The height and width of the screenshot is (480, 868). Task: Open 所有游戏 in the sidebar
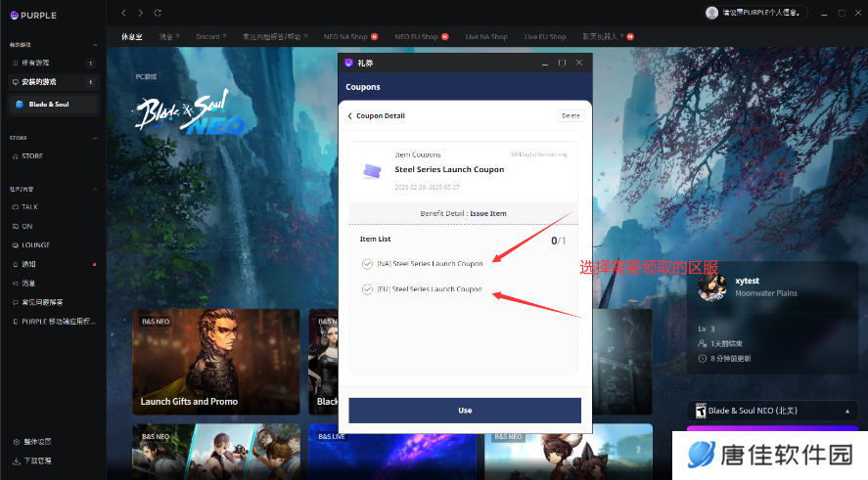click(x=53, y=63)
